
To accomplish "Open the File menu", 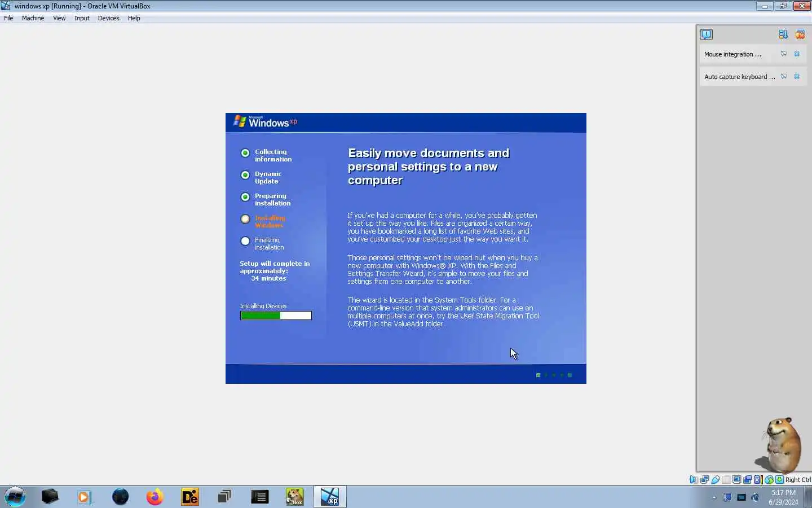I will (8, 18).
